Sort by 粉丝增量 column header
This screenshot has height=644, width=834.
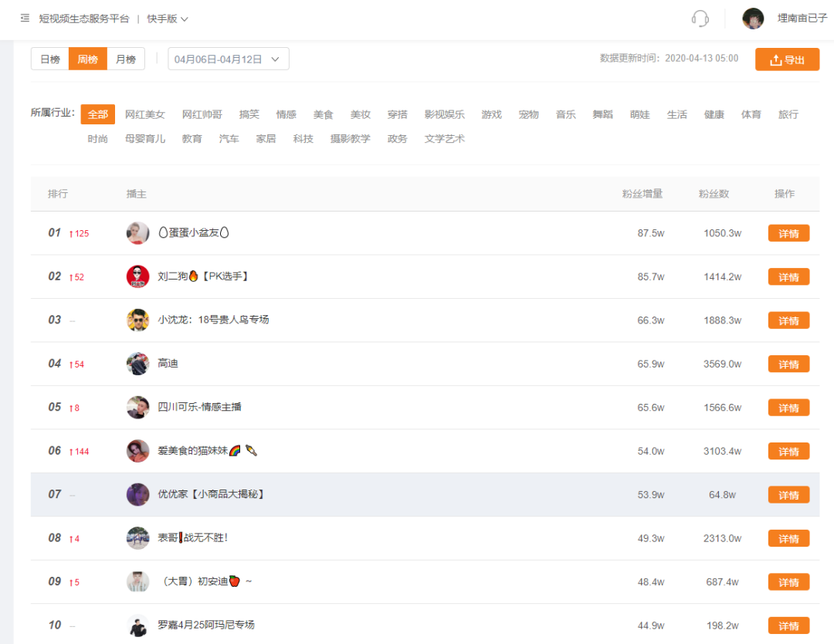pos(642,194)
